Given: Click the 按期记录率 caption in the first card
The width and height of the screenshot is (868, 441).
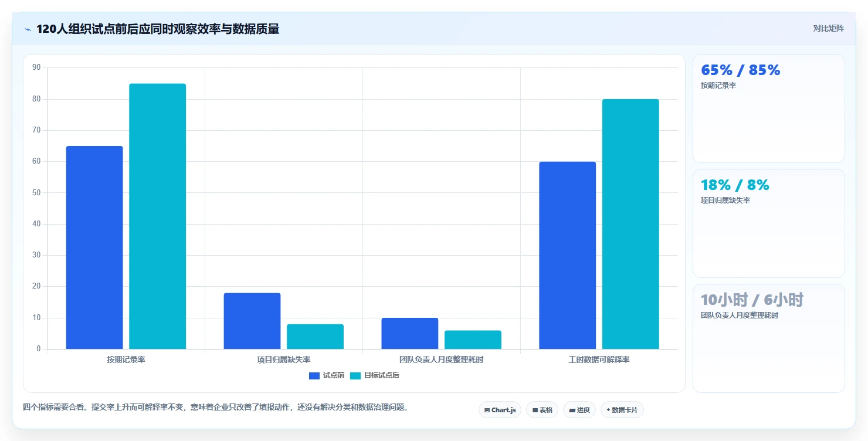Looking at the screenshot, I should pyautogui.click(x=718, y=86).
